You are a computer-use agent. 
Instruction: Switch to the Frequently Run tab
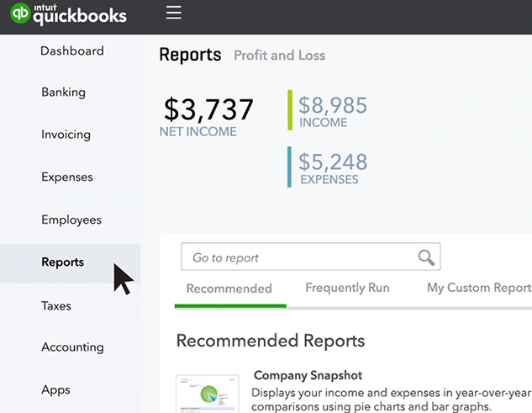coord(347,288)
